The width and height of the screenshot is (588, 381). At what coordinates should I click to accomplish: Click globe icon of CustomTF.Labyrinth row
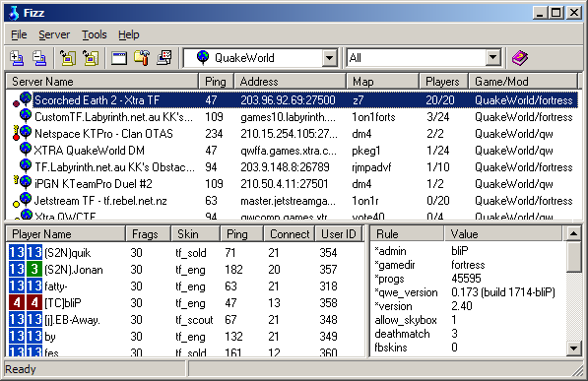(26, 115)
